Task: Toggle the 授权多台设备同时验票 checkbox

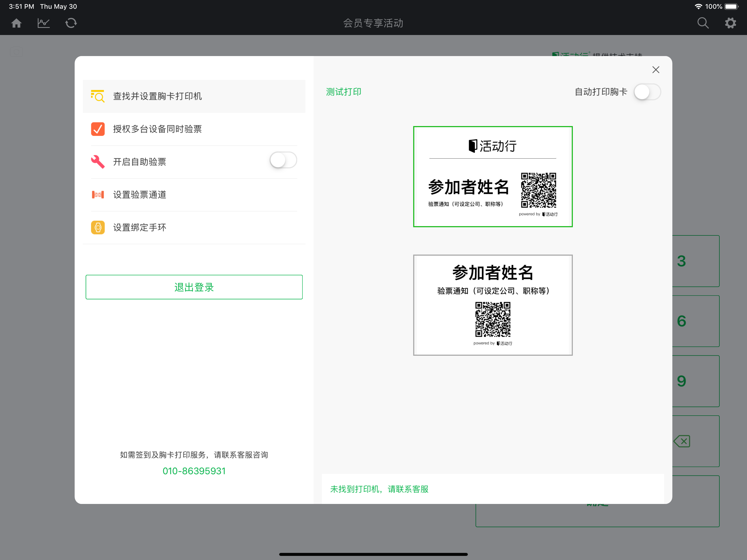Action: (x=98, y=129)
